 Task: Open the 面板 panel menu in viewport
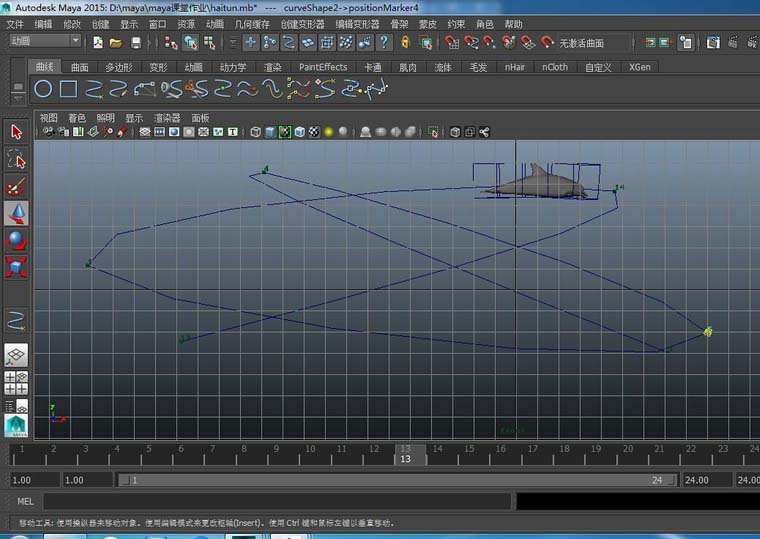[x=200, y=118]
